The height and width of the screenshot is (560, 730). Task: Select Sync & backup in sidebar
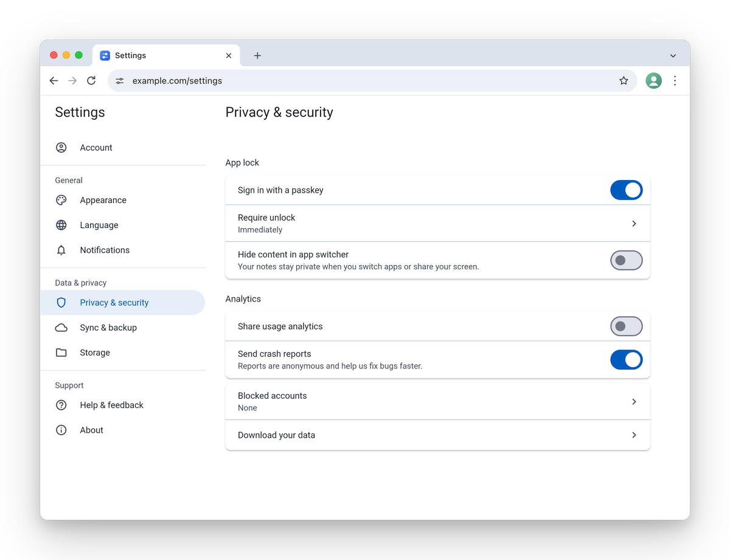click(x=123, y=328)
